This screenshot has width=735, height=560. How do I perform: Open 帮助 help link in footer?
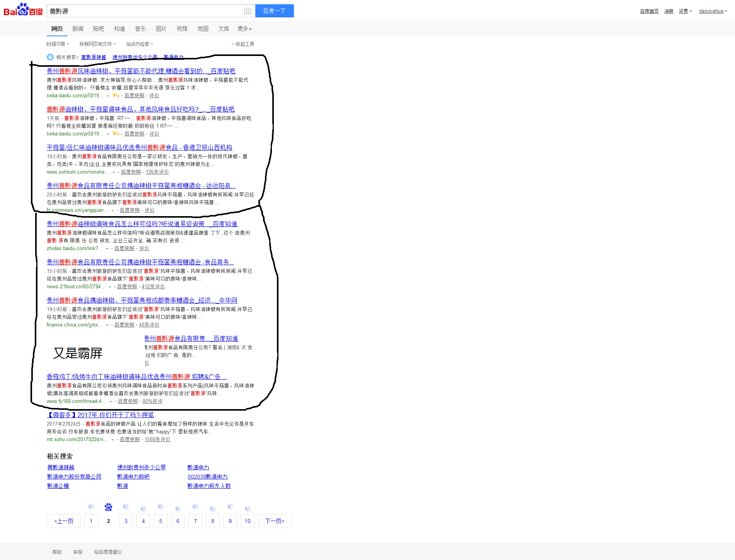(x=57, y=552)
